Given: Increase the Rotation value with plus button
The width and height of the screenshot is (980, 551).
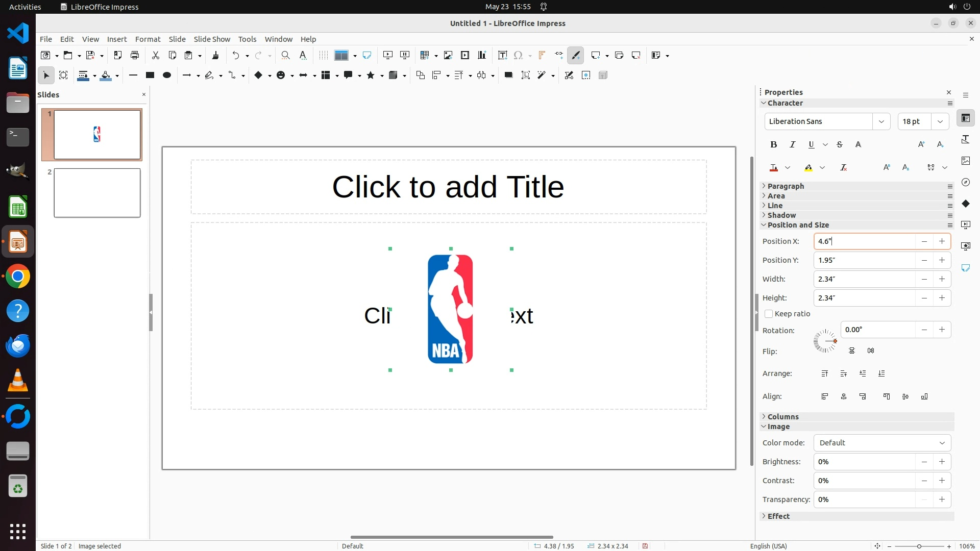Looking at the screenshot, I should click(942, 330).
